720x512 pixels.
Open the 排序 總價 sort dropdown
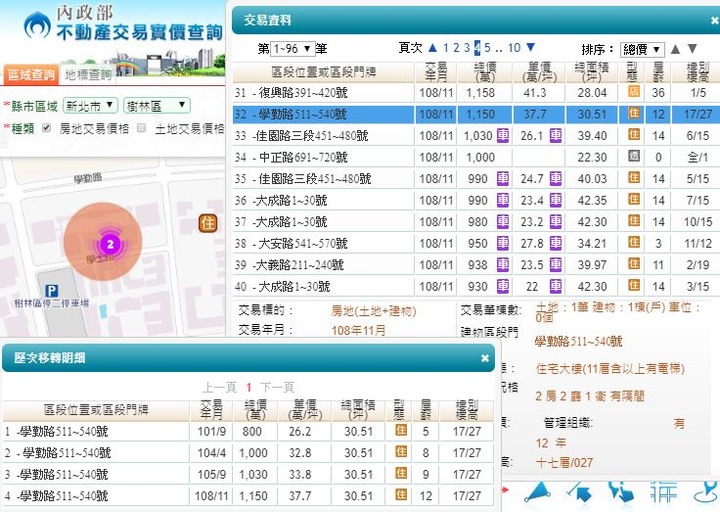point(642,49)
